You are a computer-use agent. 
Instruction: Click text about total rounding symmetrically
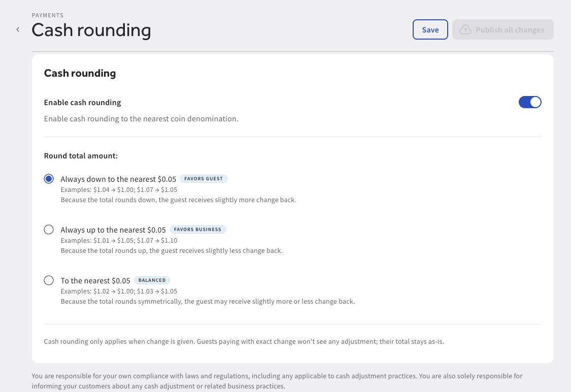coord(208,301)
